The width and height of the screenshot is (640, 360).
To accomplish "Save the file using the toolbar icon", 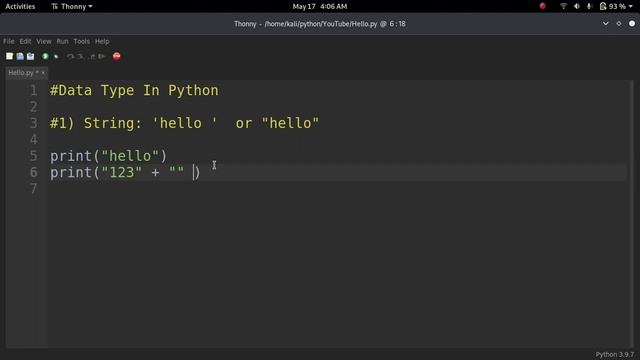I will (x=31, y=56).
